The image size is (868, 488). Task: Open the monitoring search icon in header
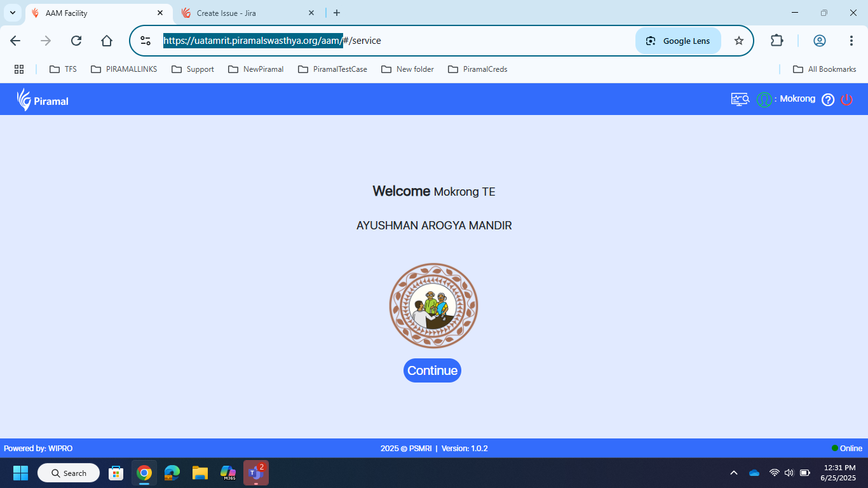coord(740,99)
